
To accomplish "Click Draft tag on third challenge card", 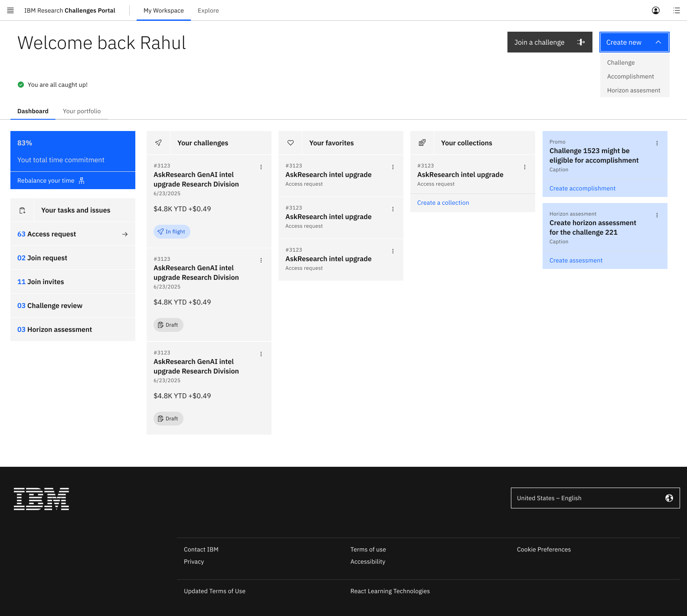I will 168,419.
